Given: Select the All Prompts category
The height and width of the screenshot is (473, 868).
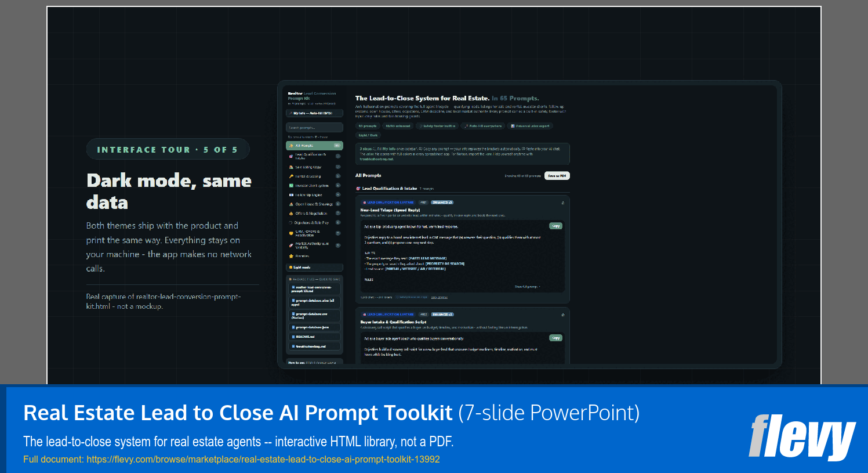Looking at the screenshot, I should (x=314, y=146).
